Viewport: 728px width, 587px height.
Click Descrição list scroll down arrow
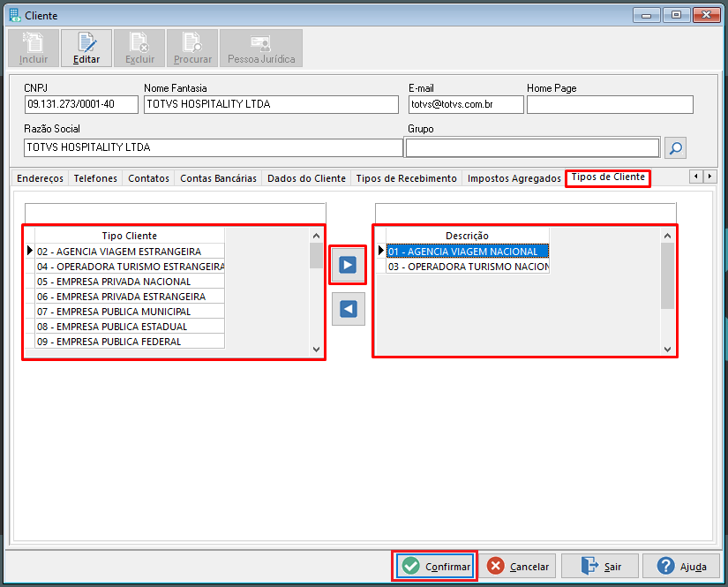[667, 350]
